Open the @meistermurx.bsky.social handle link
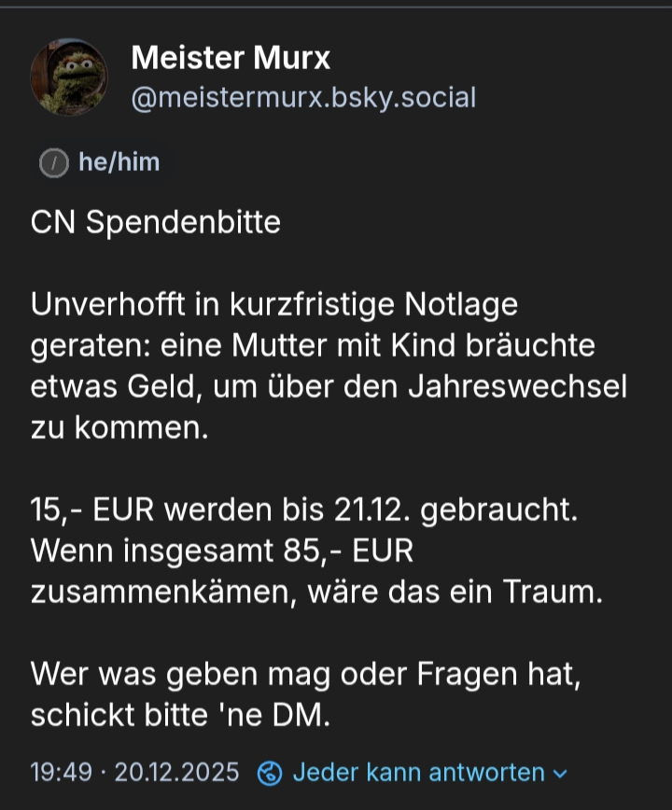The image size is (672, 810). [303, 97]
